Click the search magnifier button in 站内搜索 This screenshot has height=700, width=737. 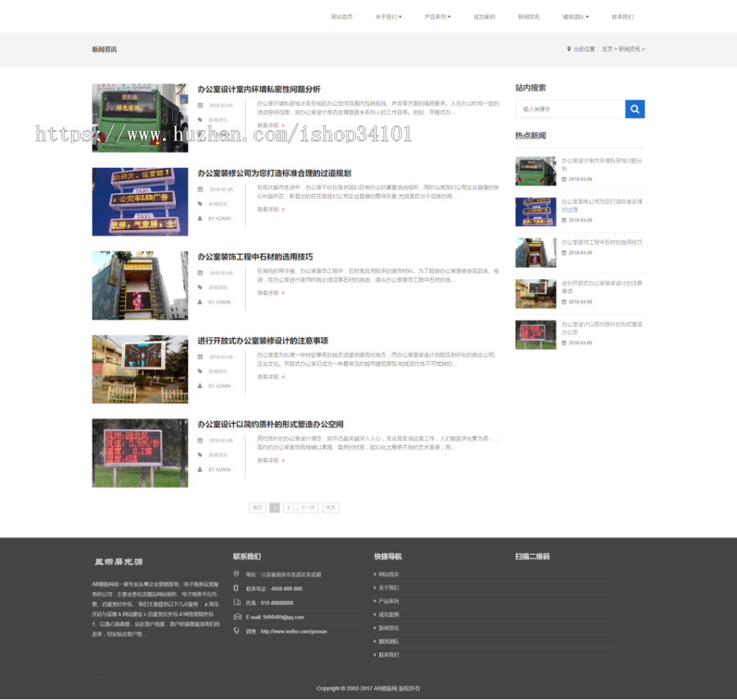coord(635,109)
